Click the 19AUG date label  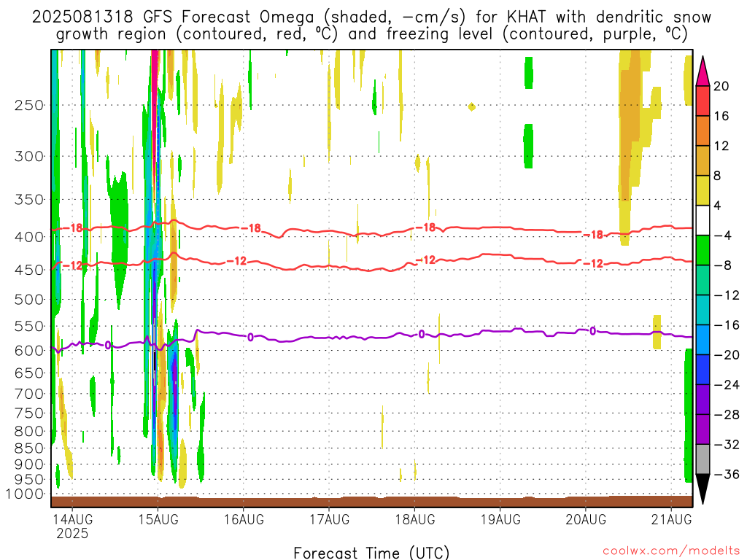coord(500,519)
